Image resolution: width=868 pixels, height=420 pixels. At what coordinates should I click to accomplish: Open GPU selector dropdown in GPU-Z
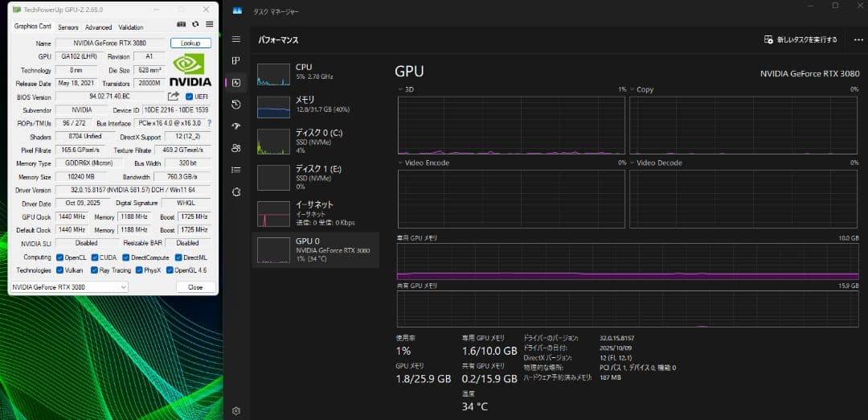click(69, 287)
